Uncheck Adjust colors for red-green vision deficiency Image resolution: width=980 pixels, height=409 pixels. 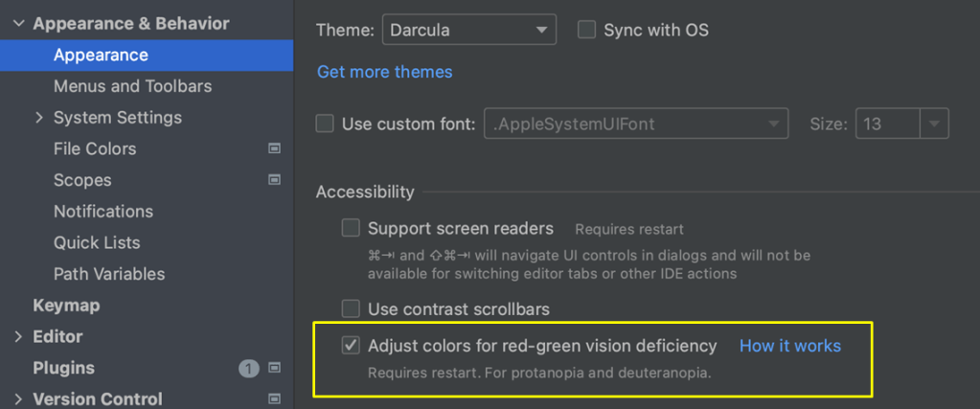point(352,346)
